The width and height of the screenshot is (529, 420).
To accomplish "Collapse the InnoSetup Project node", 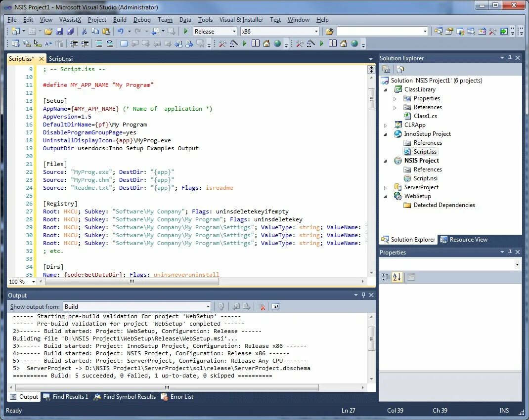I will point(385,134).
